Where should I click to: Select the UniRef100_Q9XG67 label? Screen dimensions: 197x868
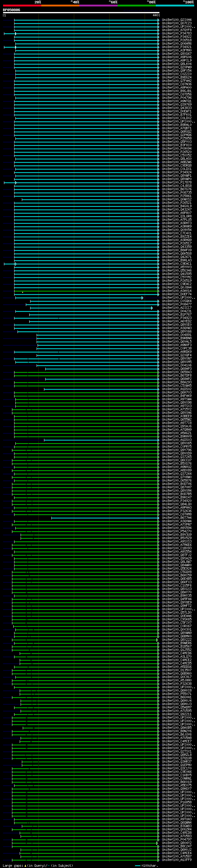click(x=177, y=54)
